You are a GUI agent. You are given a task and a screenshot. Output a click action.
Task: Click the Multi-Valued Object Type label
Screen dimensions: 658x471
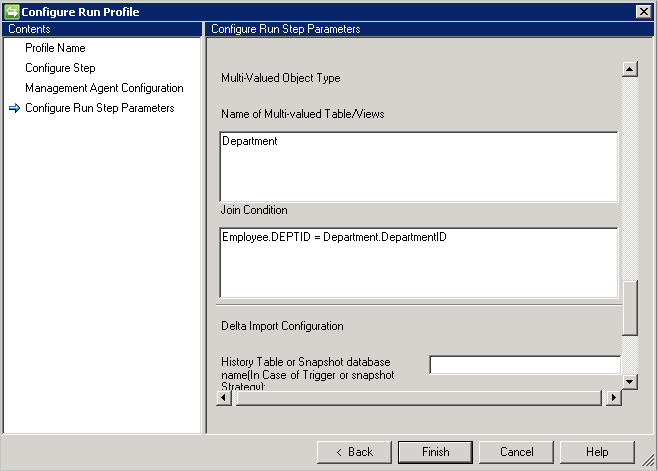tap(281, 78)
